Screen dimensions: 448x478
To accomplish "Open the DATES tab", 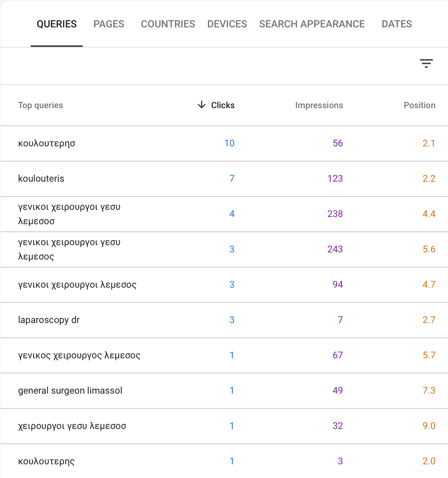I will pos(397,24).
